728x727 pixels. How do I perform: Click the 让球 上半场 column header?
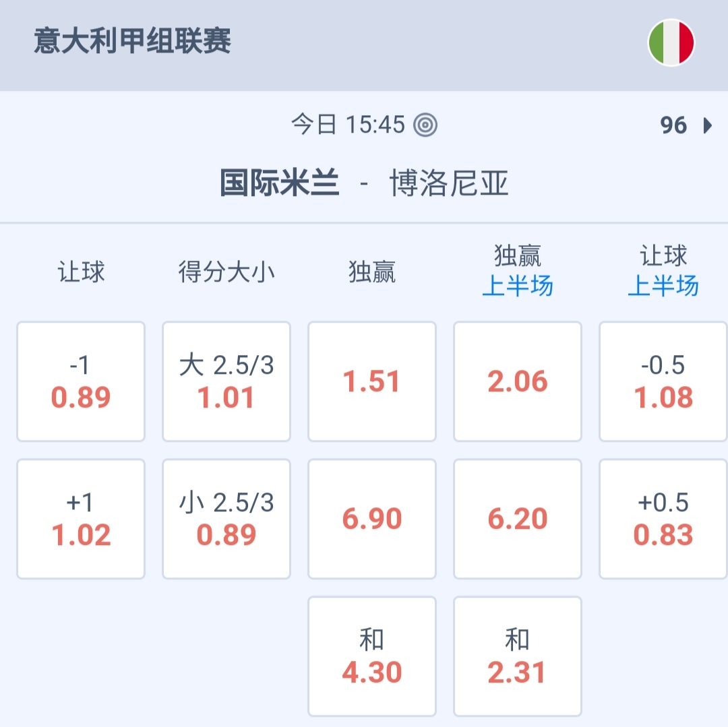(663, 272)
